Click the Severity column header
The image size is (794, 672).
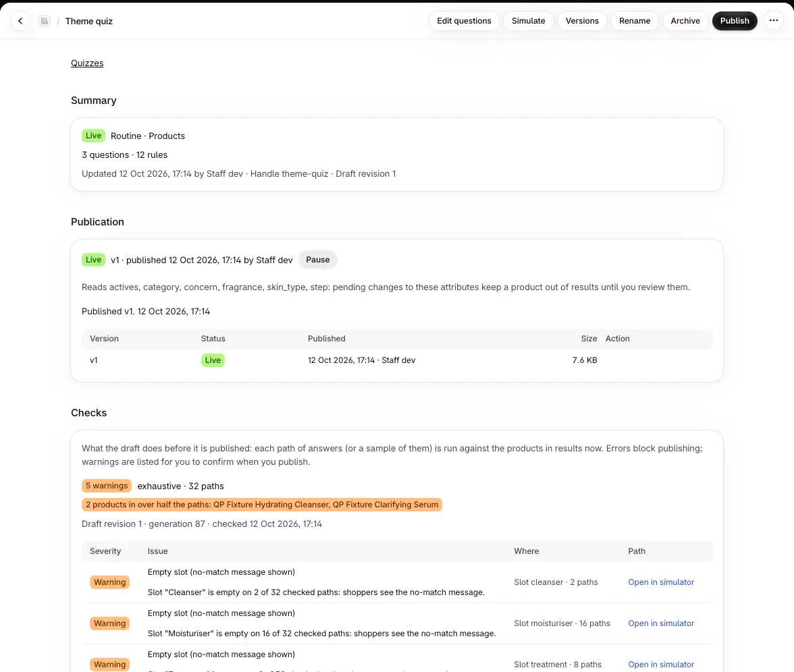coord(105,551)
